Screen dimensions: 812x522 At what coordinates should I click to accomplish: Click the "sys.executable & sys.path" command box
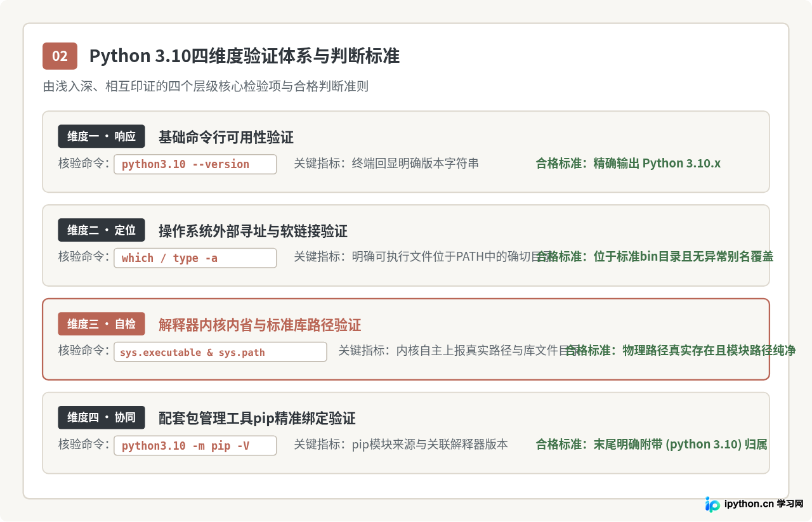[x=220, y=352]
